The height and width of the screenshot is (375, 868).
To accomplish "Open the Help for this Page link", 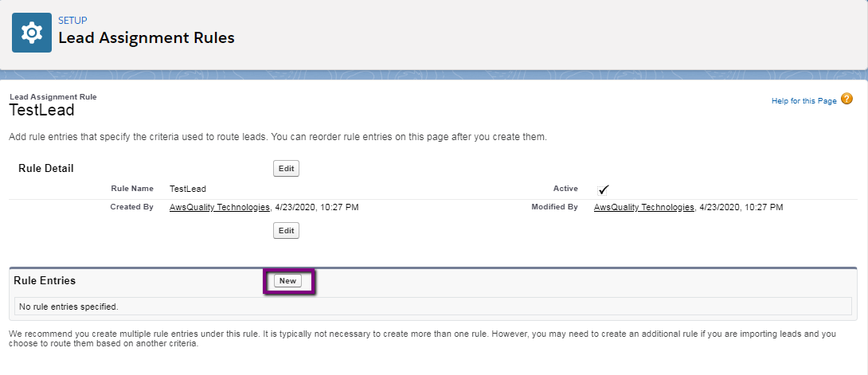I will click(803, 101).
